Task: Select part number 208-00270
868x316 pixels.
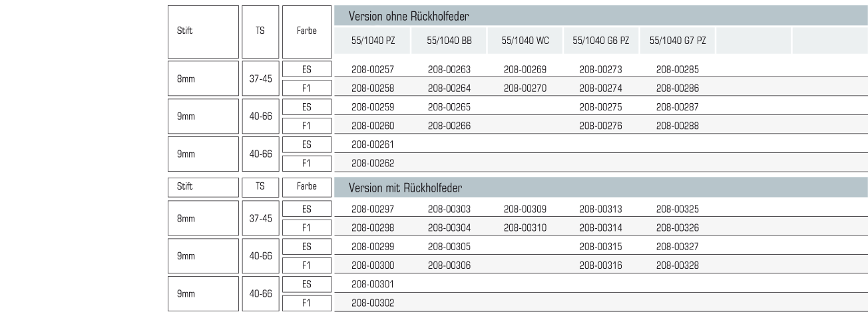Action: coord(526,88)
